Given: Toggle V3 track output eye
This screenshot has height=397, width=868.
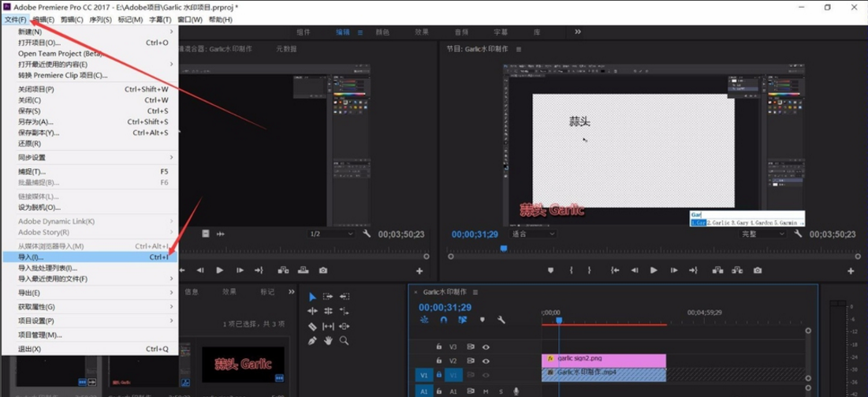Looking at the screenshot, I should [x=486, y=346].
